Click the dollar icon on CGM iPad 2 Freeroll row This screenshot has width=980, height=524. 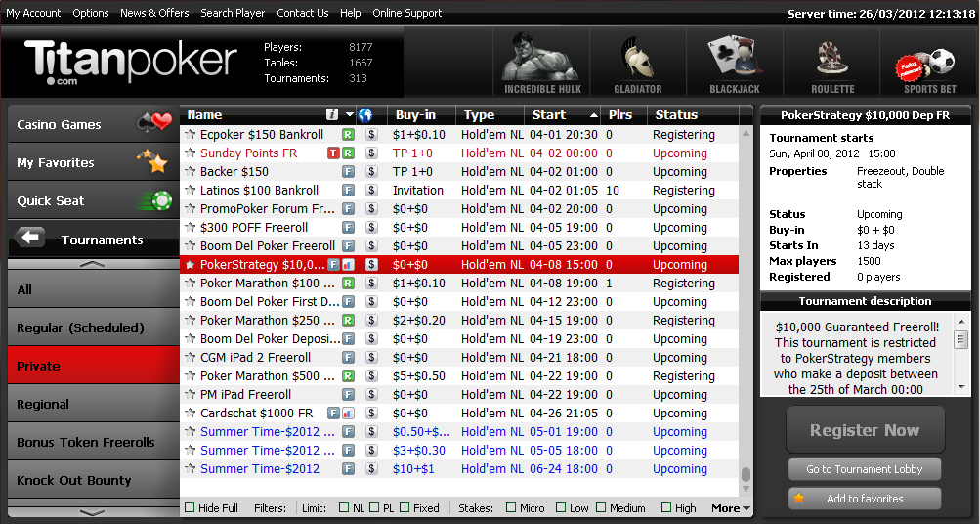(x=371, y=357)
